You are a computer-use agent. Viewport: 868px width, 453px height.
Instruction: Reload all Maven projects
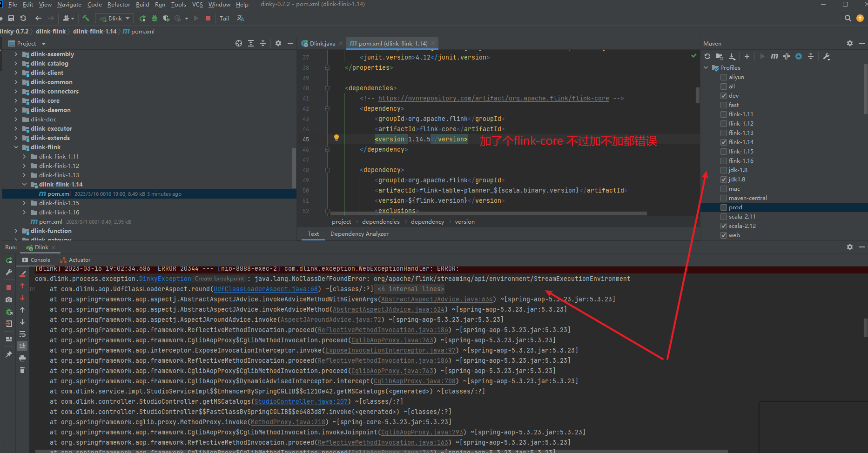(x=707, y=56)
